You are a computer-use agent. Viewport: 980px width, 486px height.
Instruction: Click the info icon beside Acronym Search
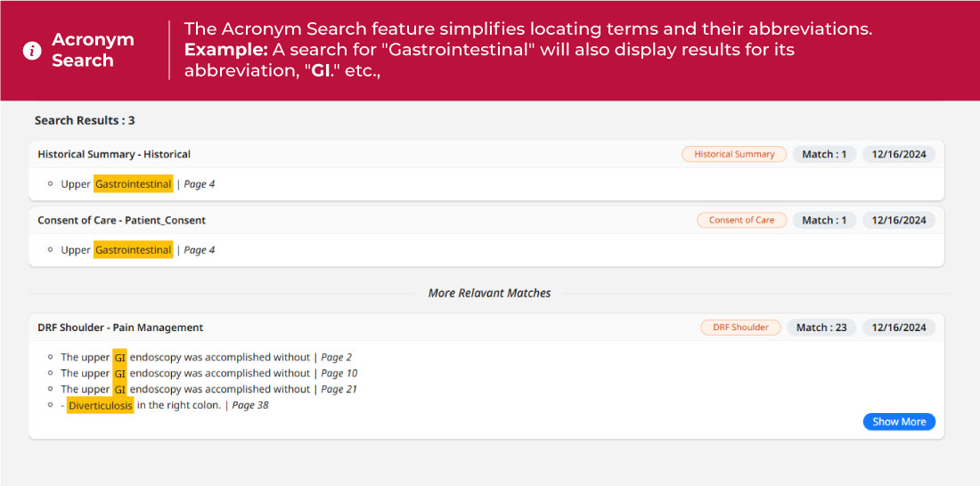point(32,51)
